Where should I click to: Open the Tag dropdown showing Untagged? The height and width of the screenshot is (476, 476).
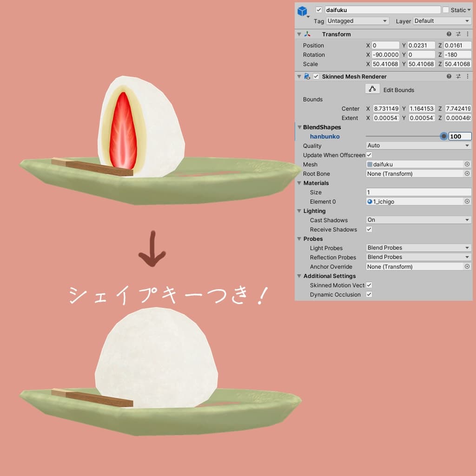tap(357, 21)
